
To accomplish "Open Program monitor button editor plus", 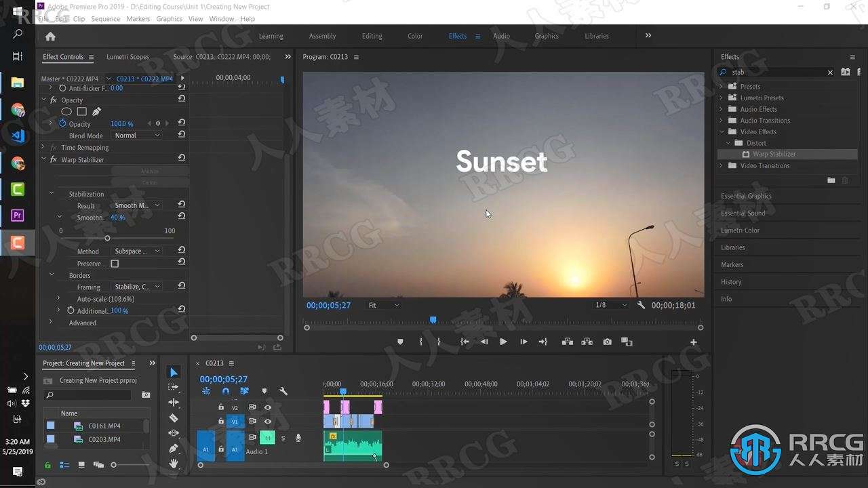I will click(x=693, y=342).
